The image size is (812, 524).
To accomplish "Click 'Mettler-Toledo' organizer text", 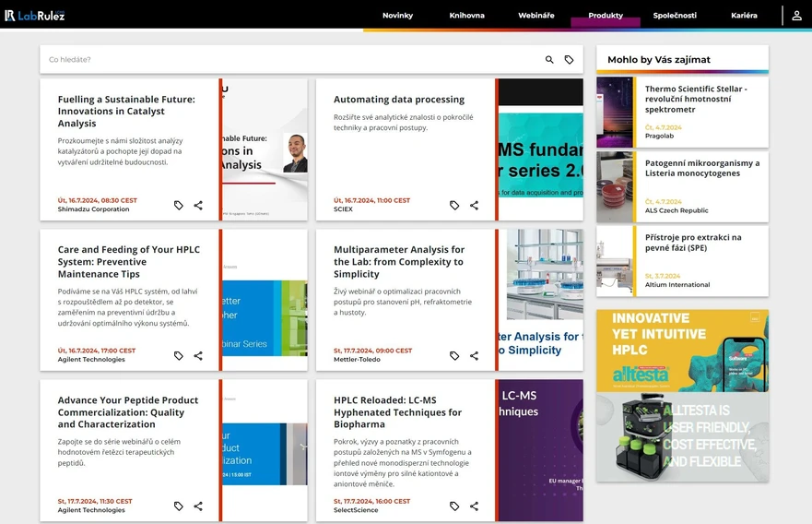I will tap(357, 360).
